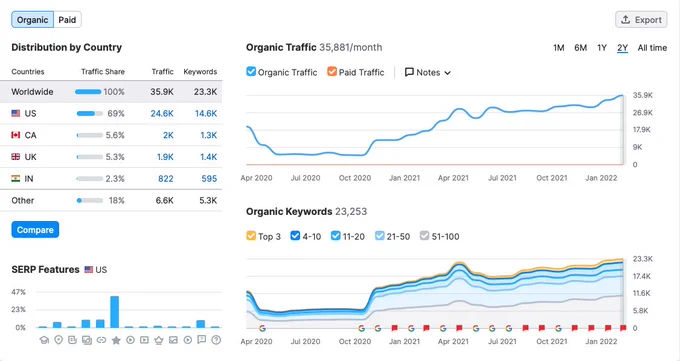The height and width of the screenshot is (361, 680).
Task: Select the Featured video rectangular play icon
Action: 144,340
